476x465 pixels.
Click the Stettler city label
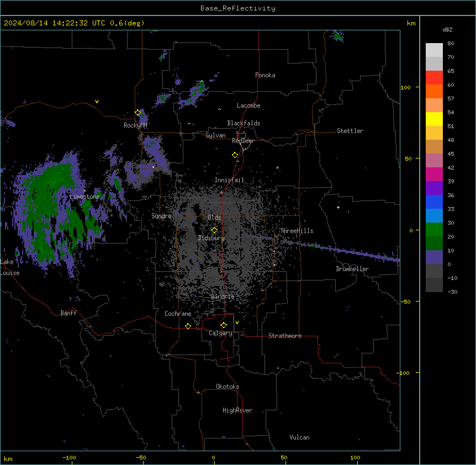[350, 131]
